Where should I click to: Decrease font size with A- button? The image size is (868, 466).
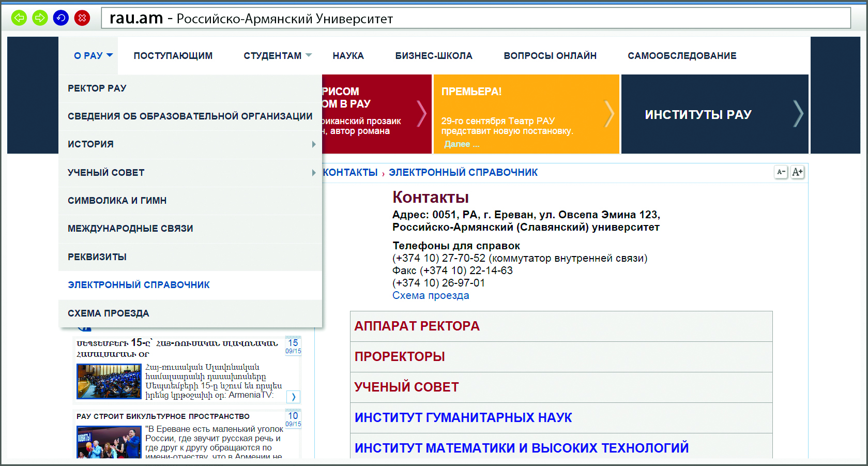pos(781,172)
